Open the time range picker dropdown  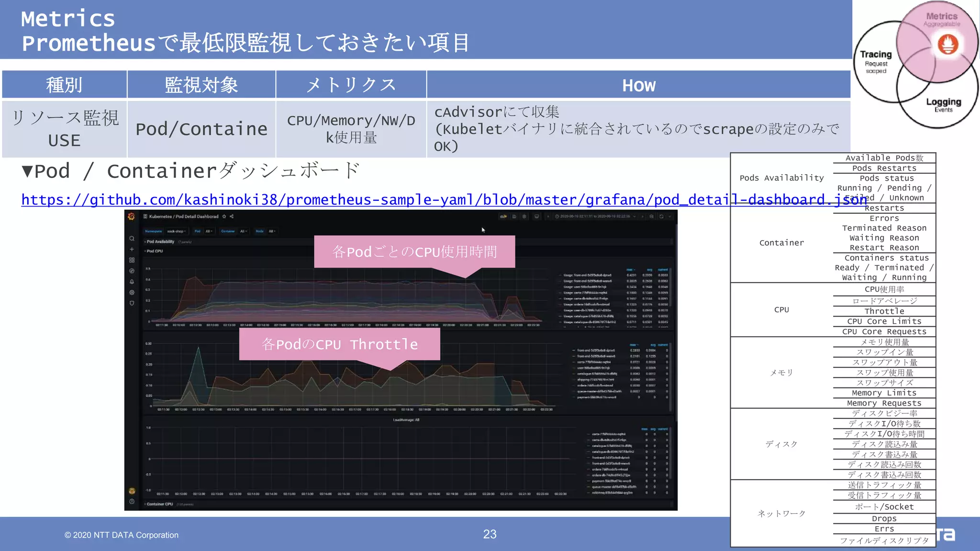coord(595,217)
